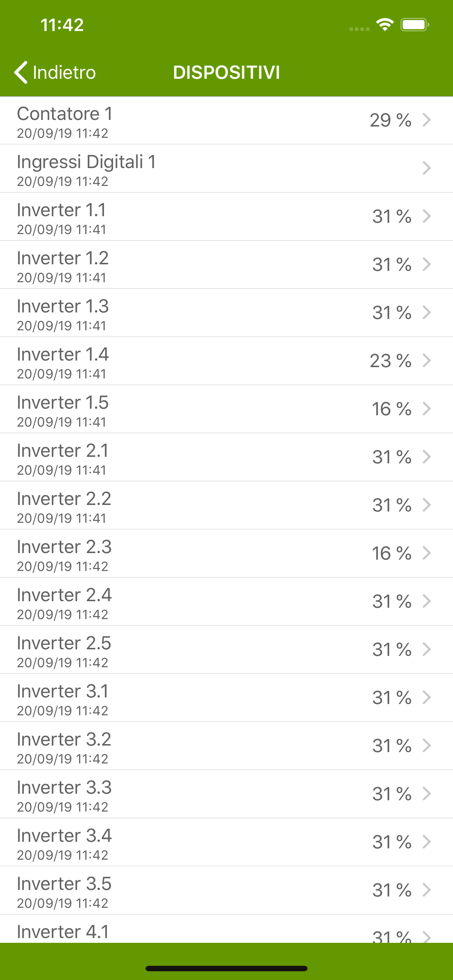
Task: Tap Inverter 2.5 chevron arrow icon
Action: click(427, 649)
